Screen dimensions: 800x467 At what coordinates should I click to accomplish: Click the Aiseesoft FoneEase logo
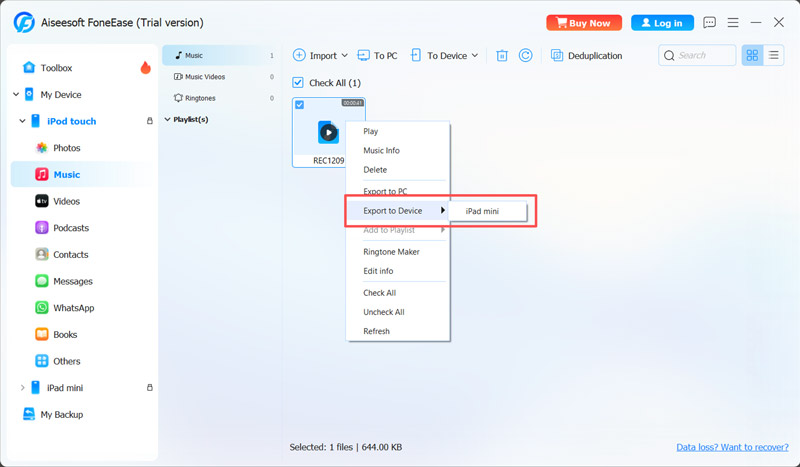pos(24,22)
